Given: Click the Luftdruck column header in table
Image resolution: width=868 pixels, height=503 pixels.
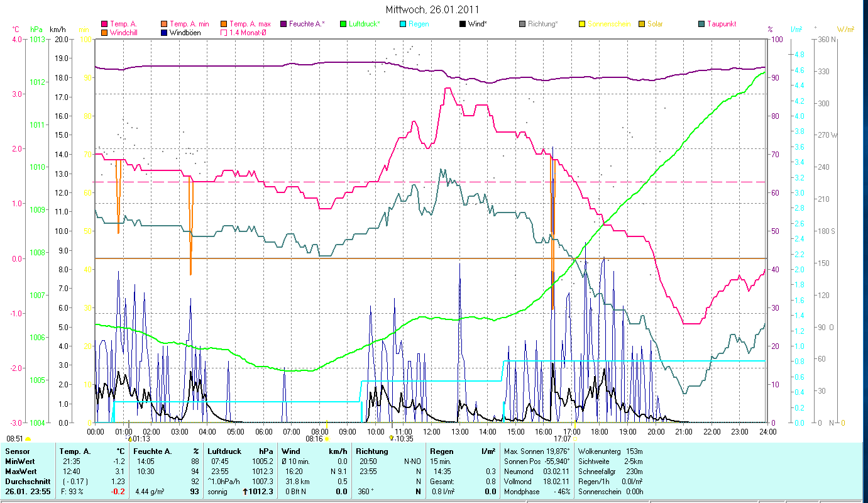Looking at the screenshot, I should coord(225,451).
